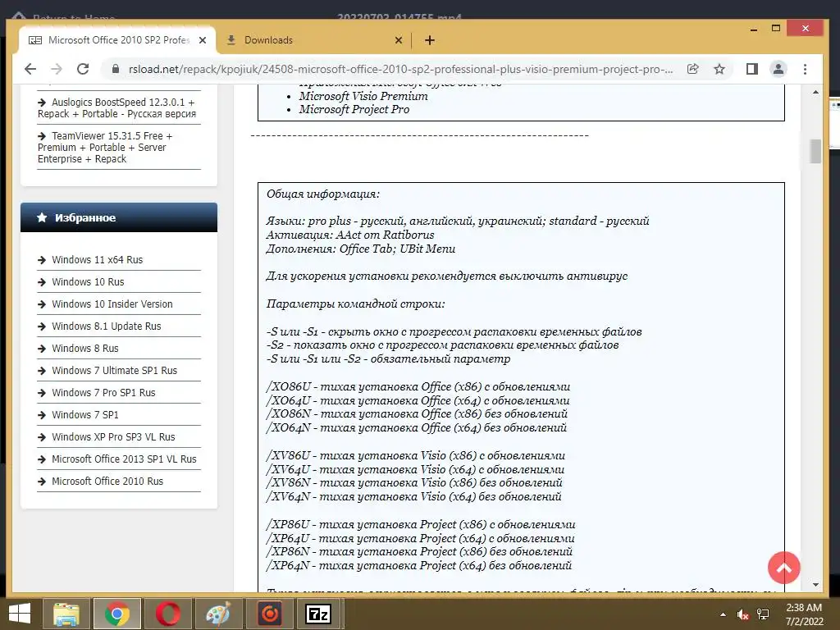
Task: Show hidden system tray icons
Action: pos(724,614)
